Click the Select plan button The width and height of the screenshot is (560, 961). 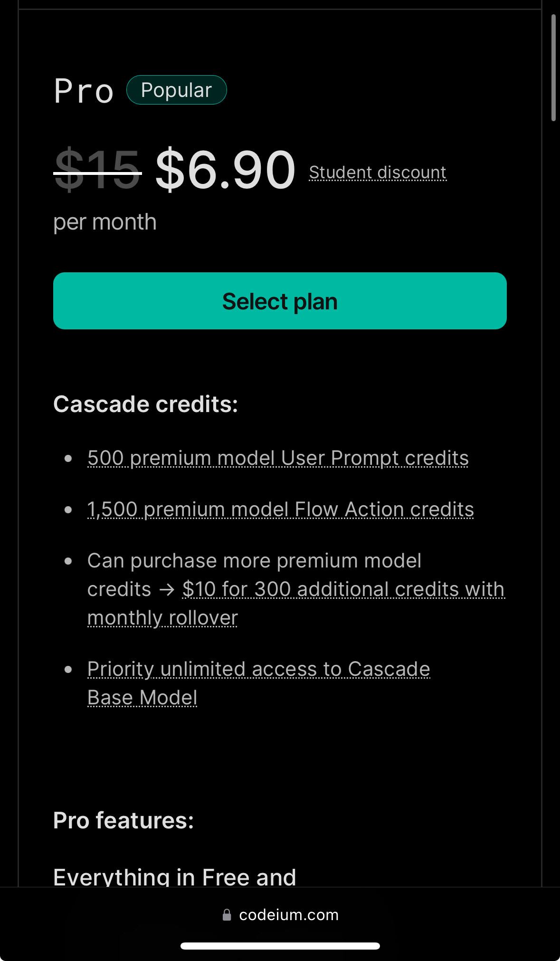280,301
